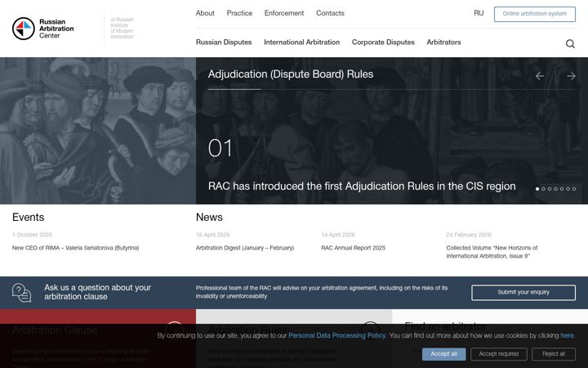This screenshot has width=588, height=368.
Task: Click the slide number 01
Action: tap(220, 148)
